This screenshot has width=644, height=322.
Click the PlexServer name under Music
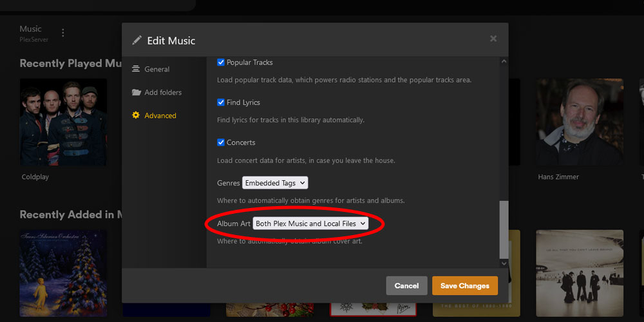click(33, 40)
